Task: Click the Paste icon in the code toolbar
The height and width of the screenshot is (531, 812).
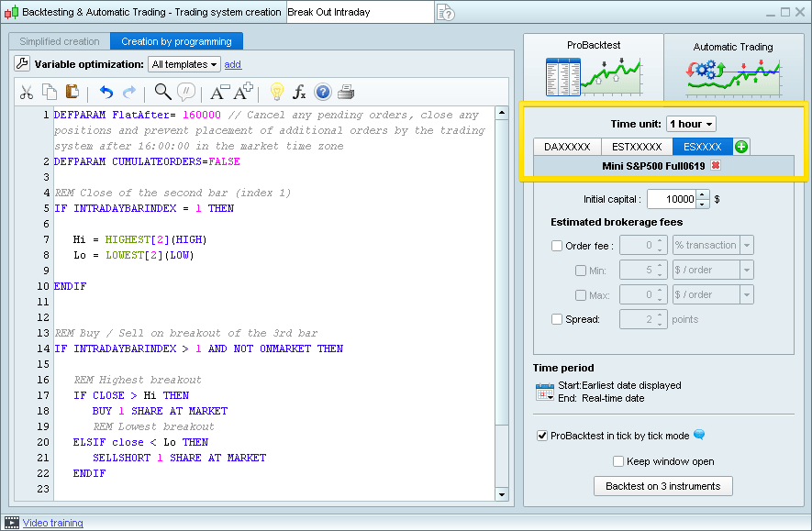Action: pyautogui.click(x=74, y=92)
